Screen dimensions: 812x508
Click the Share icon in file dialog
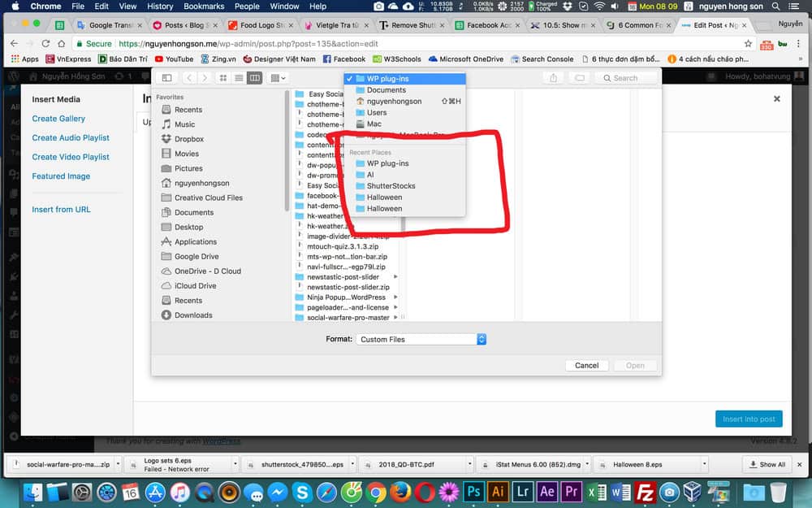[x=554, y=78]
